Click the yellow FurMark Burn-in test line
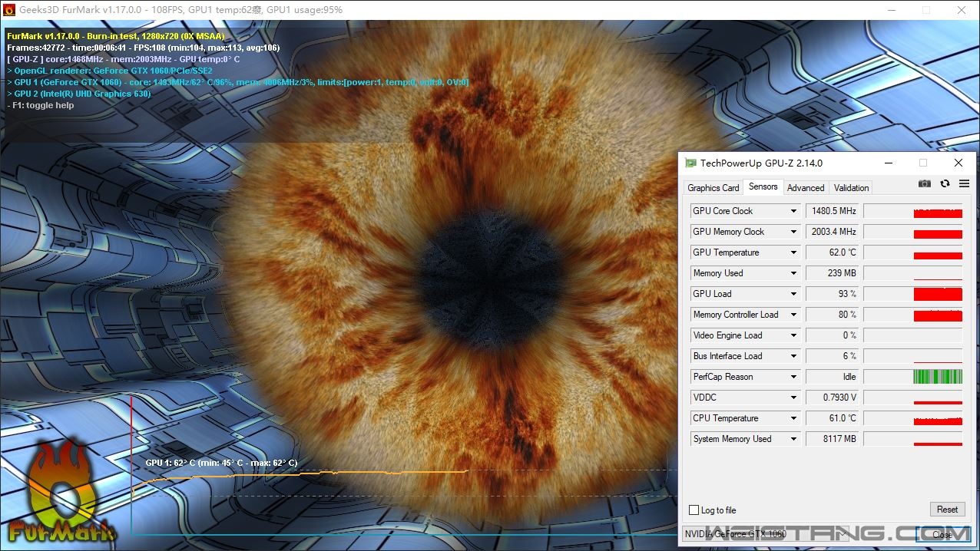 (x=116, y=36)
